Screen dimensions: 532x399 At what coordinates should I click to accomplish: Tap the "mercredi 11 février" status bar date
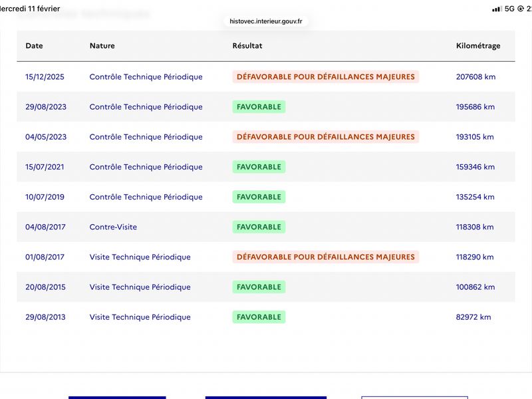click(30, 9)
